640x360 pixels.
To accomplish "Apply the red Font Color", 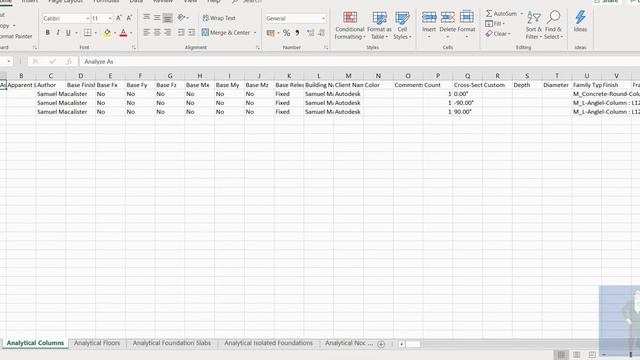I will pos(123,33).
